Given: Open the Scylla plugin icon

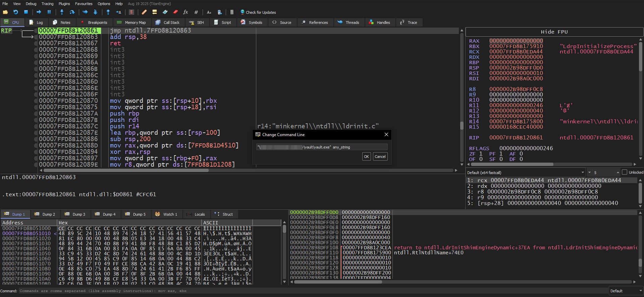Looking at the screenshot, I should 131,12.
